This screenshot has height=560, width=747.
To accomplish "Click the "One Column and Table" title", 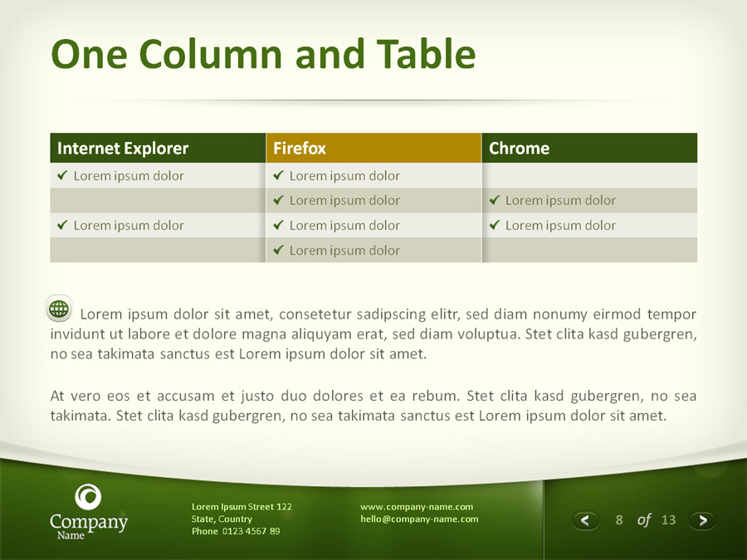I will [263, 54].
